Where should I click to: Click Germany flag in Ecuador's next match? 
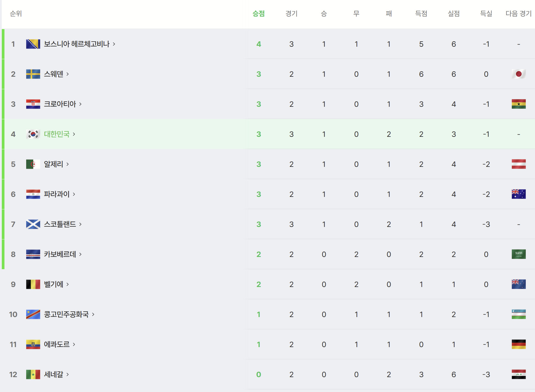pyautogui.click(x=519, y=344)
